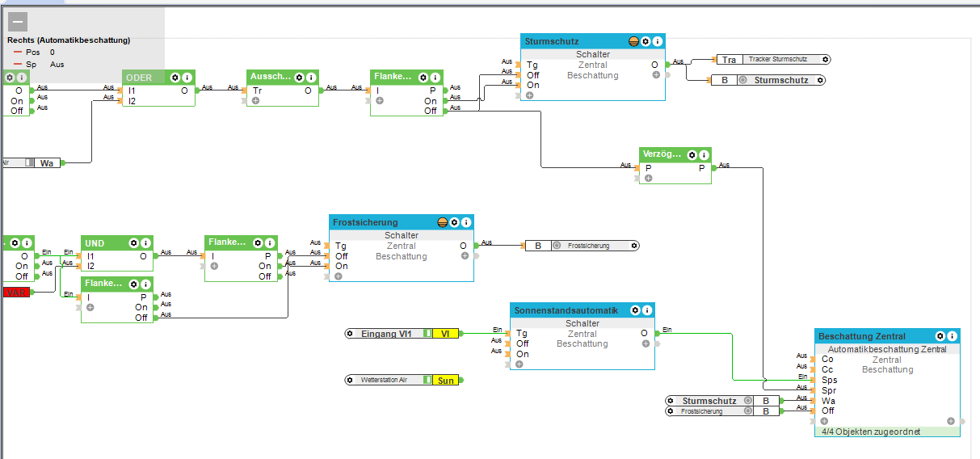The image size is (980, 459).
Task: Select the Beschattung Zentral block title
Action: pos(862,336)
